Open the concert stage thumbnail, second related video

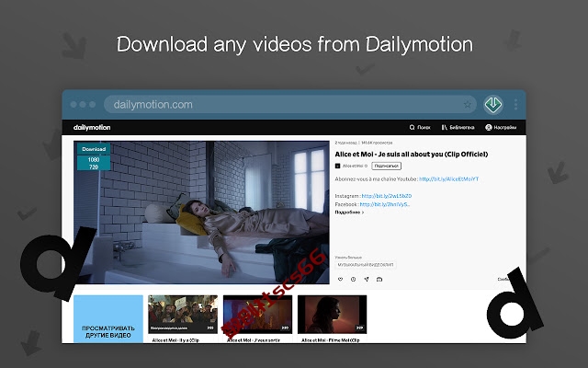pyautogui.click(x=257, y=314)
